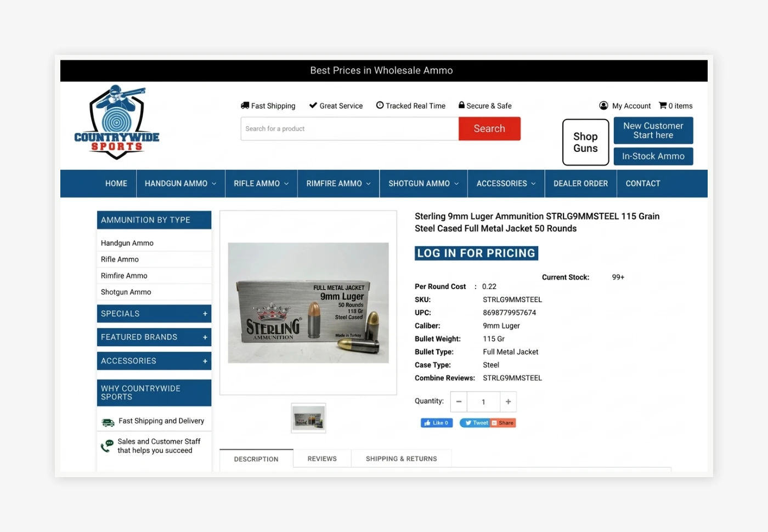Click the delivery truck icon in sidebar
Viewport: 768px width, 532px height.
click(x=108, y=422)
